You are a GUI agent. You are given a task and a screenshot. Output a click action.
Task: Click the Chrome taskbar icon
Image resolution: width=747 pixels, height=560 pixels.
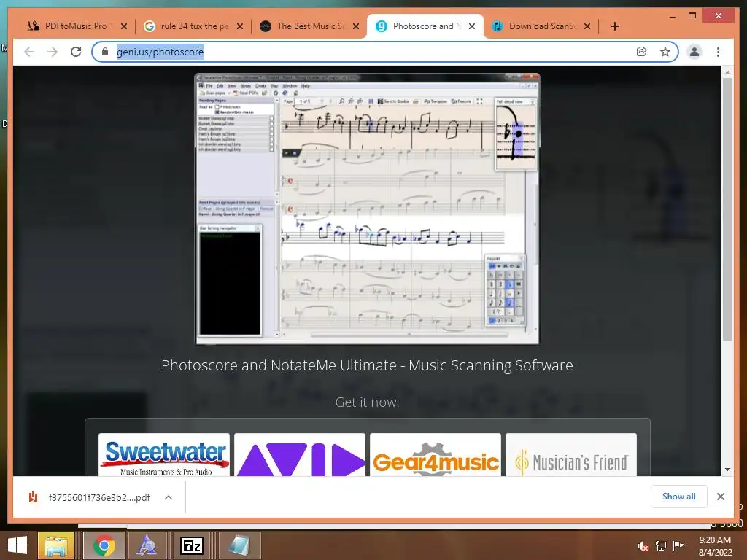click(x=104, y=545)
